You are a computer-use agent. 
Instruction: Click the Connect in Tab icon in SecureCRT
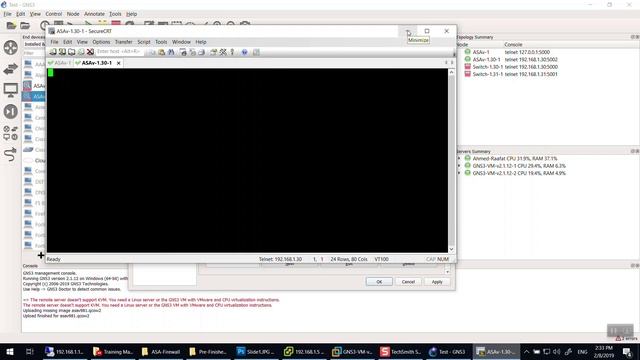71,52
